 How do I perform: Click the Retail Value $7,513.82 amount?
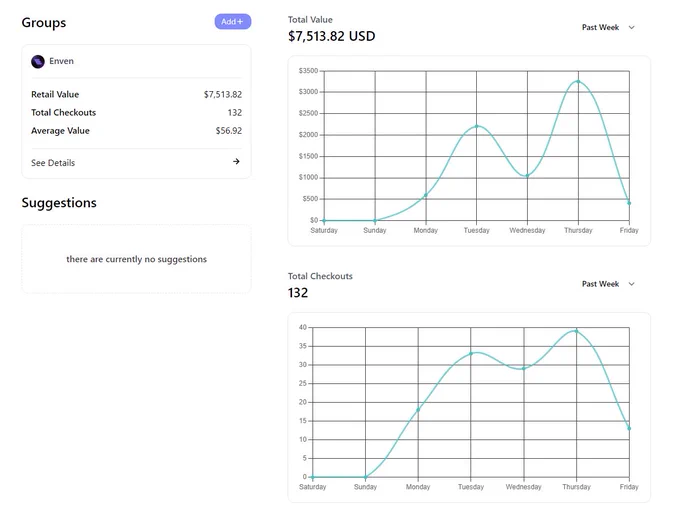click(x=223, y=95)
